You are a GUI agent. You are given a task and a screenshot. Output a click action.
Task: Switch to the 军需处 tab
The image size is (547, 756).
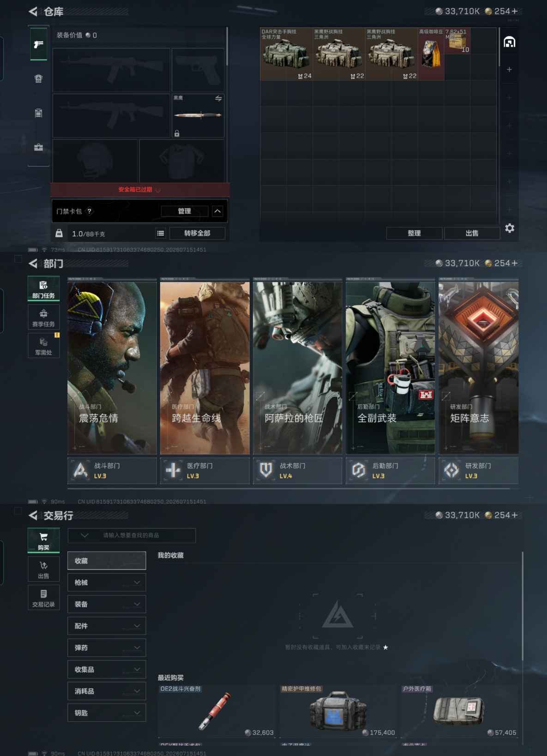43,346
